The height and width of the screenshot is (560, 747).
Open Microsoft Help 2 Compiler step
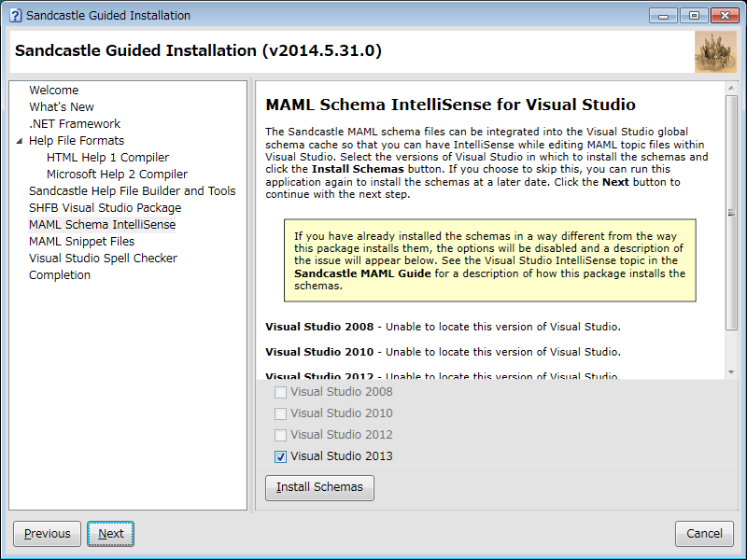click(x=117, y=175)
